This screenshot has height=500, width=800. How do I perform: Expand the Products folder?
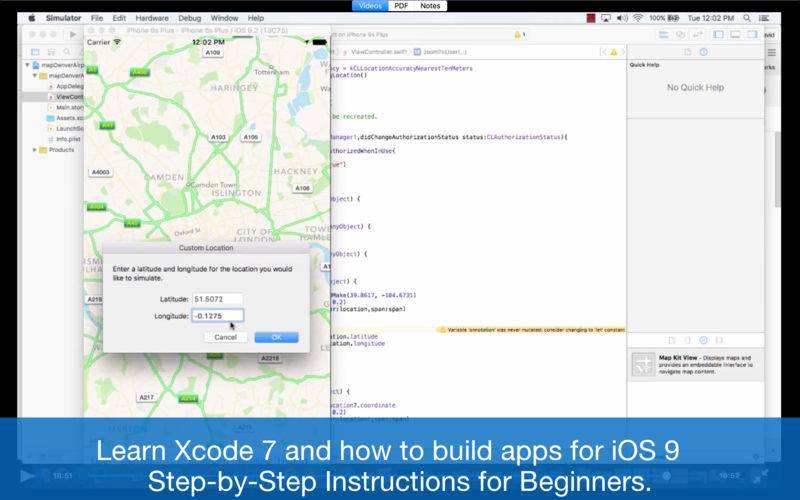(x=35, y=150)
